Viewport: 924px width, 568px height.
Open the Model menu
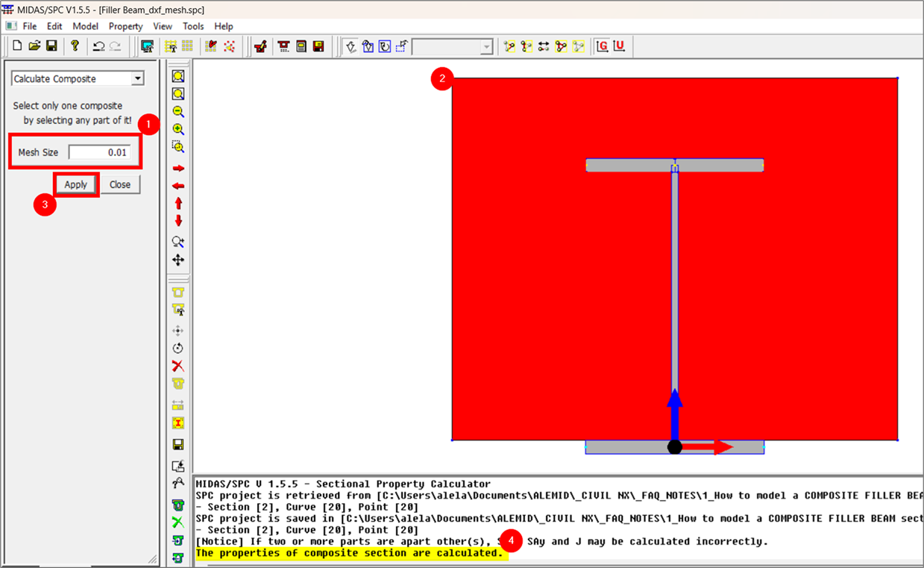tap(86, 26)
